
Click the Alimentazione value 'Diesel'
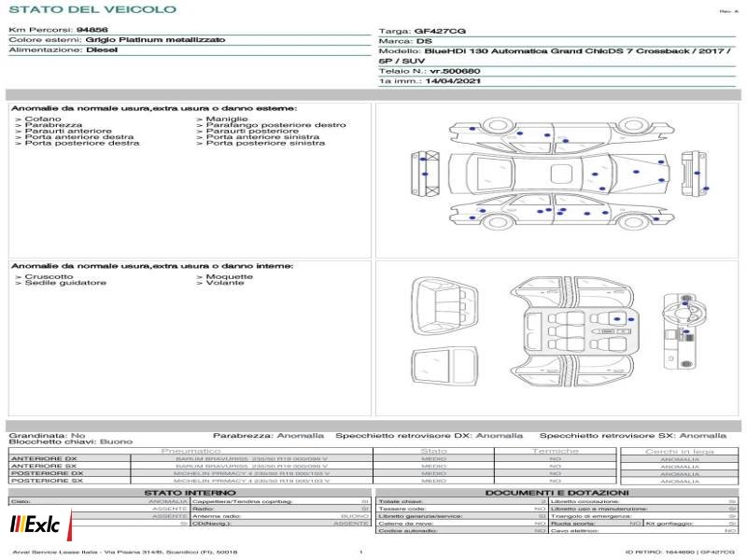click(x=102, y=49)
